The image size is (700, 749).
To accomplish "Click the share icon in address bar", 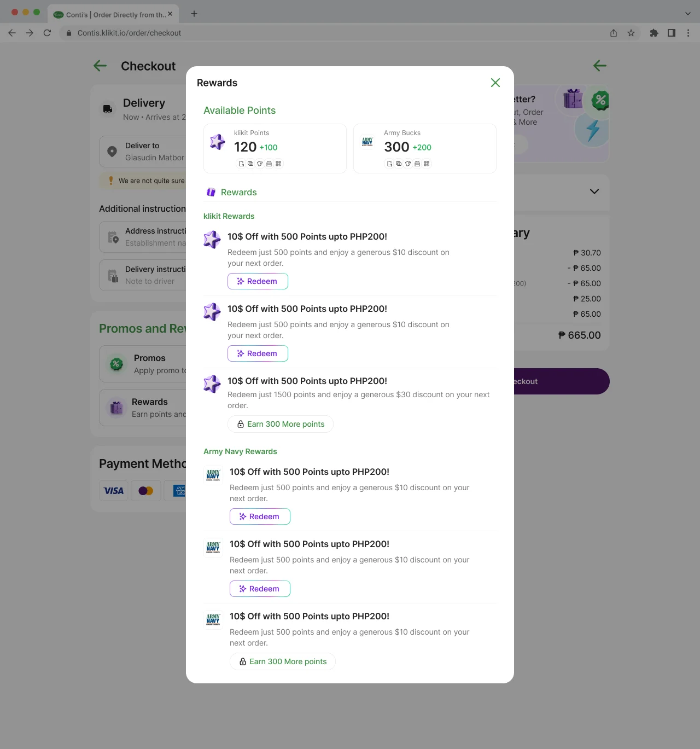I will [614, 33].
